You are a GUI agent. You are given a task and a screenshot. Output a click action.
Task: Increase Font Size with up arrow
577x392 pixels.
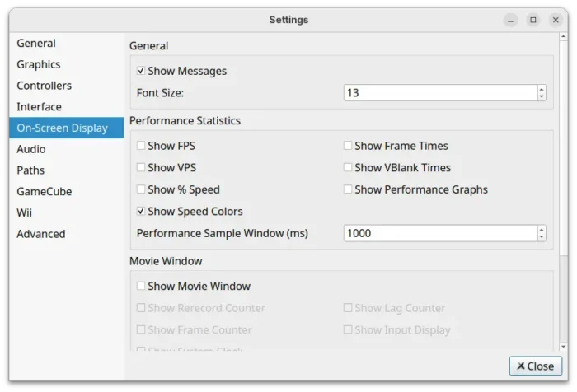coord(541,89)
